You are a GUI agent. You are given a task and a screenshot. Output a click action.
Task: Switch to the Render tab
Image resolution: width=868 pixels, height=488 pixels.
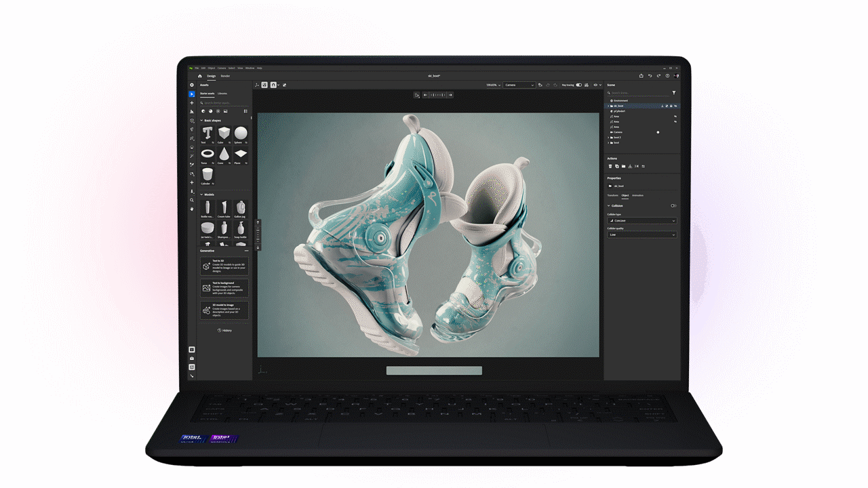(x=225, y=76)
